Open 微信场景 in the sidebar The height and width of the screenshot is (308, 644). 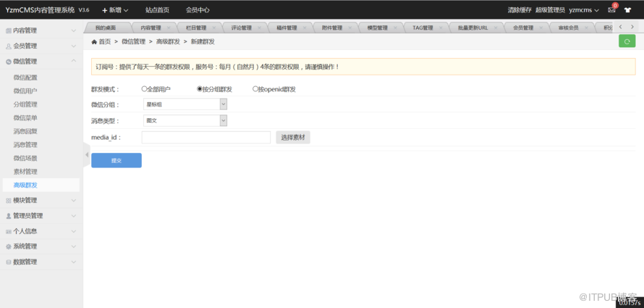click(x=25, y=158)
